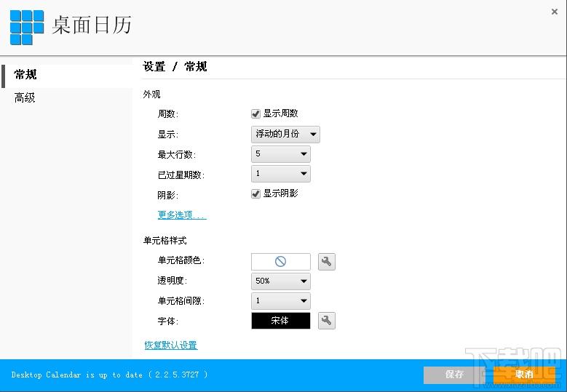Open the 更多选项... link
The height and width of the screenshot is (392, 567).
tap(182, 215)
